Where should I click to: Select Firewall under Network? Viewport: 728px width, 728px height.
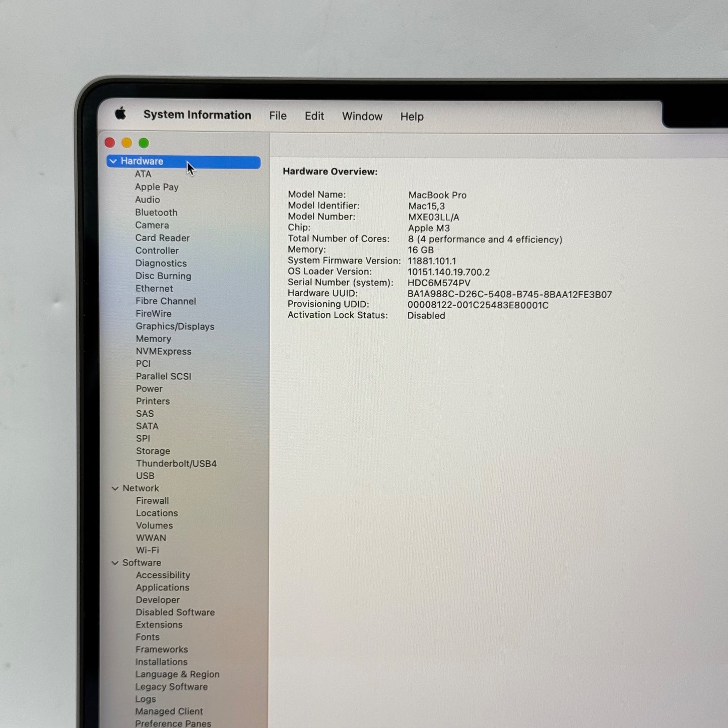coord(152,501)
